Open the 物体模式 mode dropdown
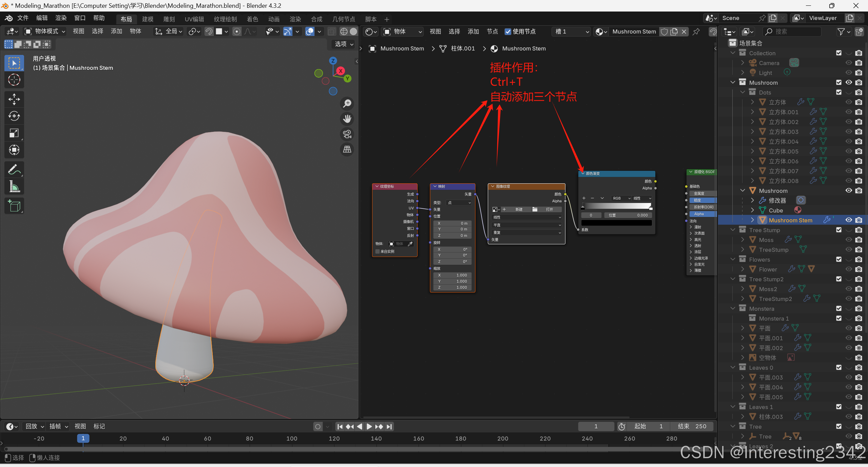Image resolution: width=868 pixels, height=467 pixels. (45, 32)
